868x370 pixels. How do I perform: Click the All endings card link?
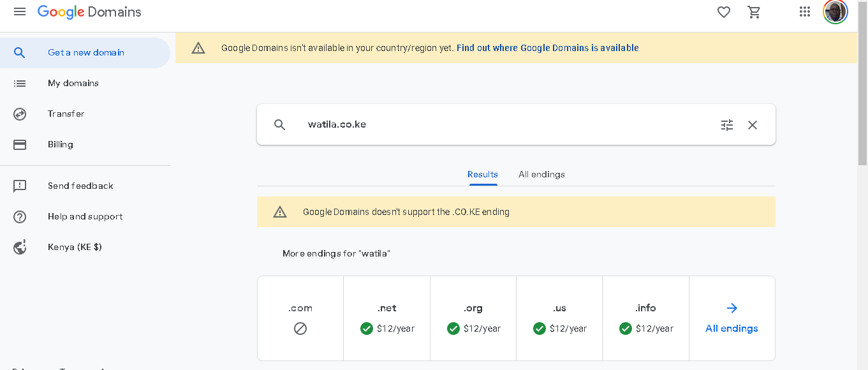[732, 318]
